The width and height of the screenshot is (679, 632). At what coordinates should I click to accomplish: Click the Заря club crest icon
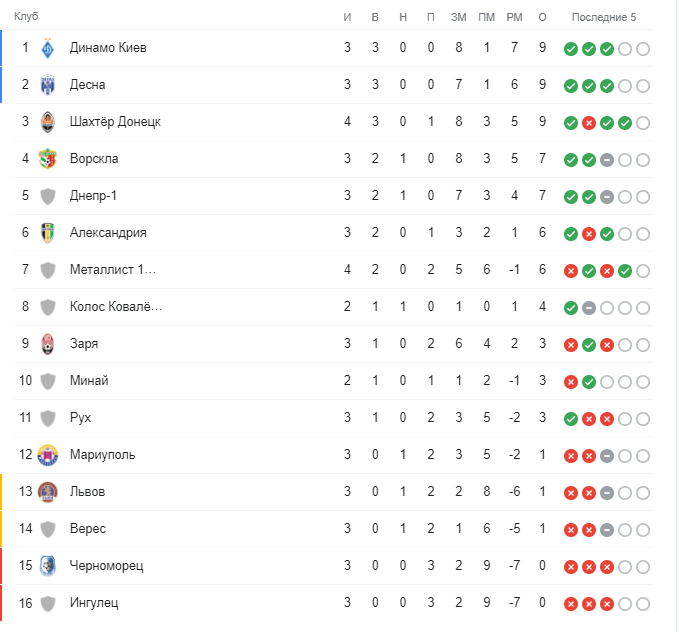tap(48, 344)
